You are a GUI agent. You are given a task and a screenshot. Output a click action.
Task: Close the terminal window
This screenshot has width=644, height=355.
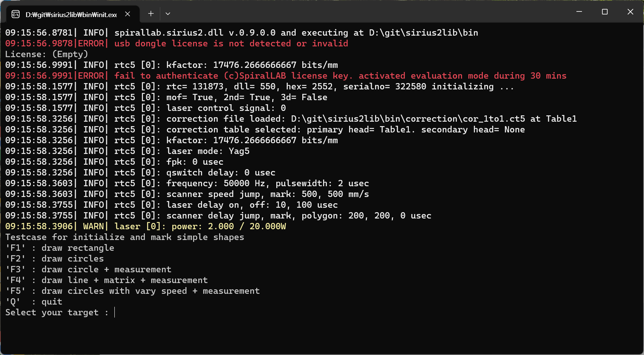coord(630,12)
